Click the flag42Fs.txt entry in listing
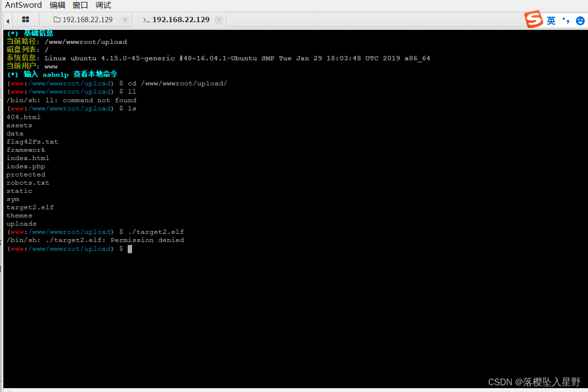 tap(32, 142)
